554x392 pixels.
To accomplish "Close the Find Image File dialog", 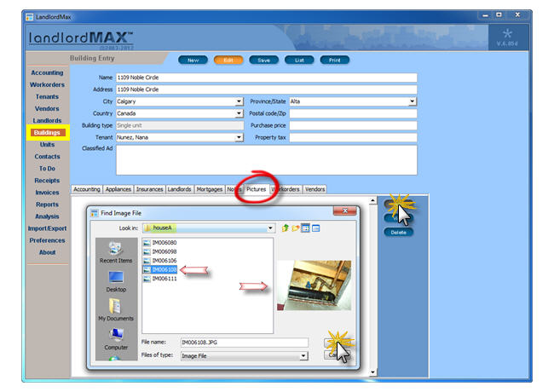I will 345,210.
